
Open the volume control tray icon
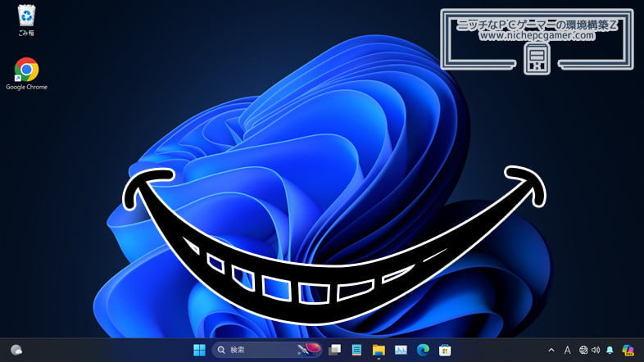(596, 350)
